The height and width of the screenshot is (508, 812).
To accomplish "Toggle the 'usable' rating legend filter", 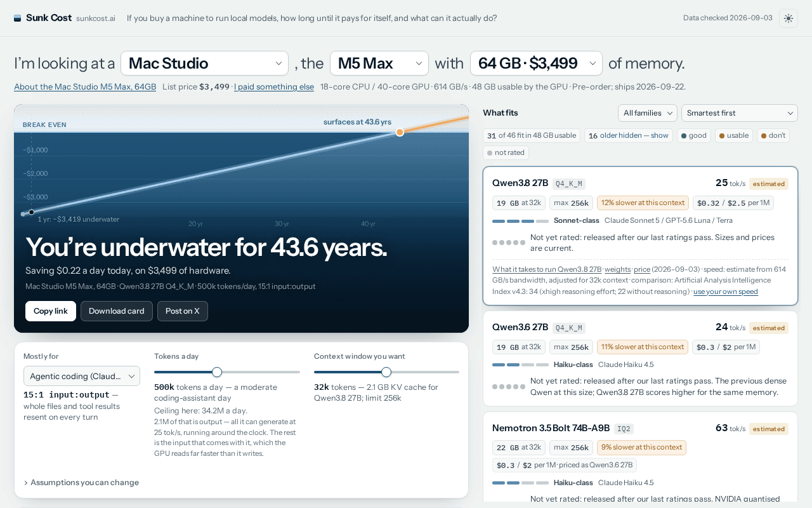I will 734,135.
